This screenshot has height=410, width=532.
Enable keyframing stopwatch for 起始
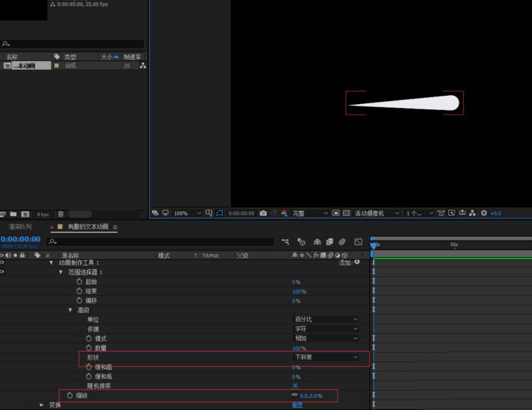point(79,282)
